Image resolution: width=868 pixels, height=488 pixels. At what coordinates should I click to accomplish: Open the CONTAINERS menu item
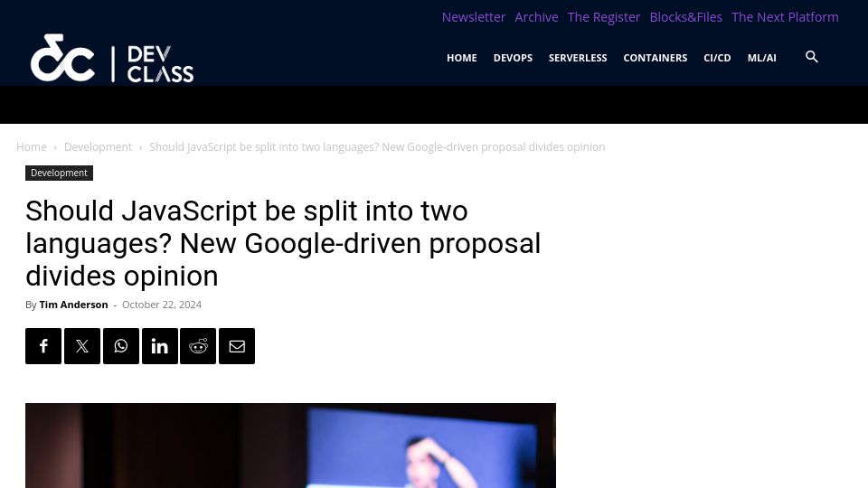coord(655,58)
